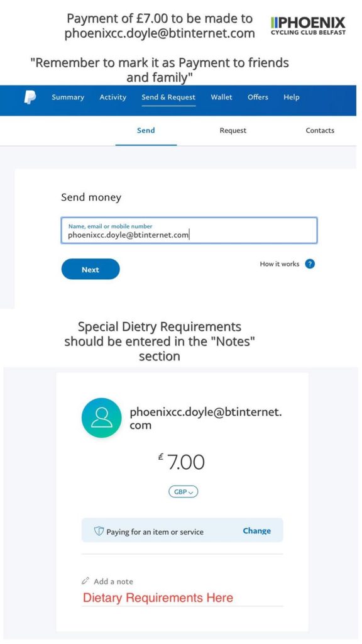The height and width of the screenshot is (644, 362).
Task: Open the Wallet menu item
Action: pos(222,97)
